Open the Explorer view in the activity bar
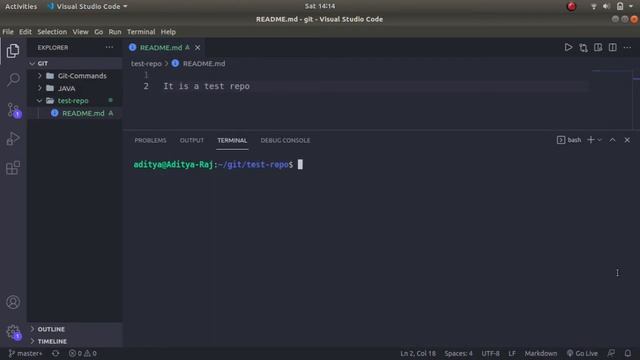 (x=13, y=51)
